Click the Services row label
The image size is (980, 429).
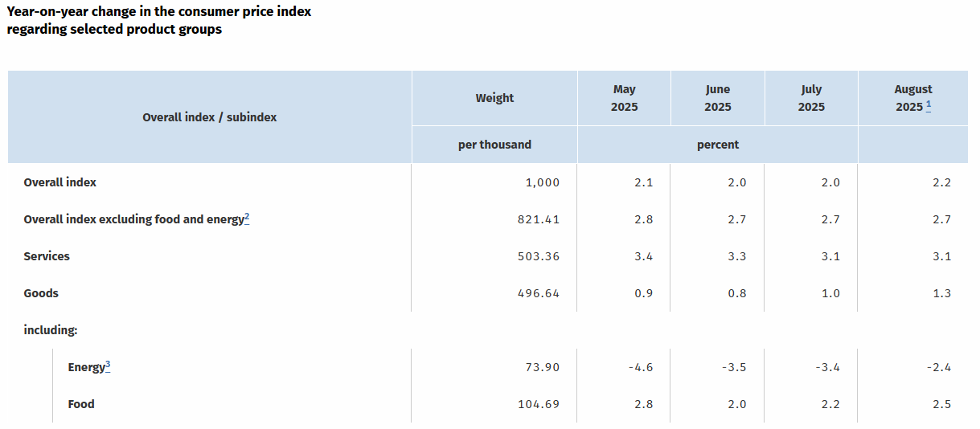click(x=47, y=256)
